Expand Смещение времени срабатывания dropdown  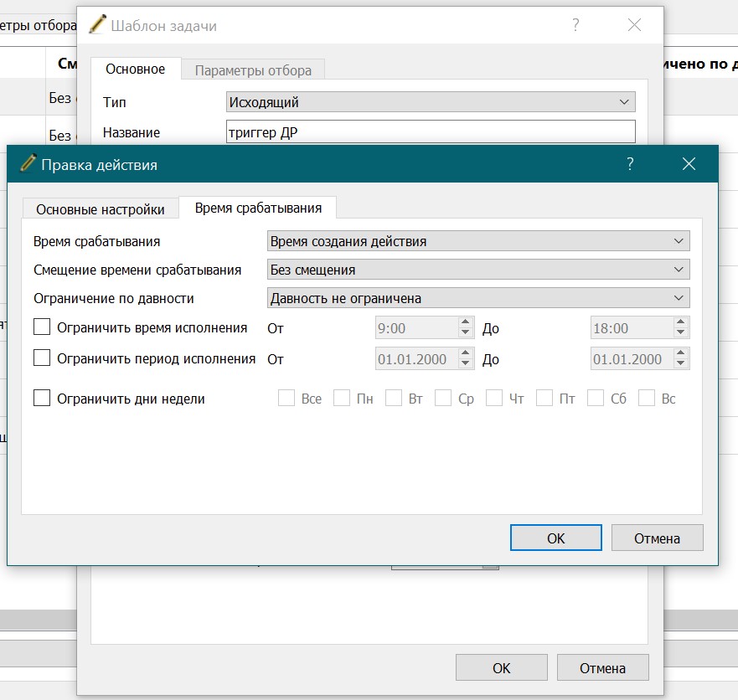pos(478,270)
